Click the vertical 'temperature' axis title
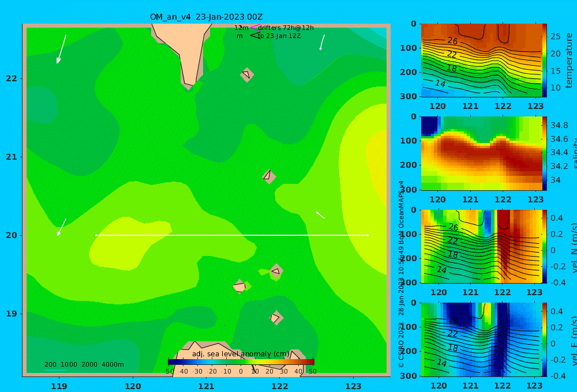 coord(569,61)
